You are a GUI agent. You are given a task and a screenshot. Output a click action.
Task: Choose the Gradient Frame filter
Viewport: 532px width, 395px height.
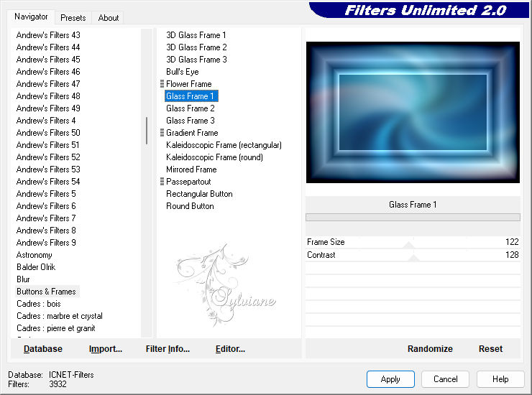click(192, 133)
